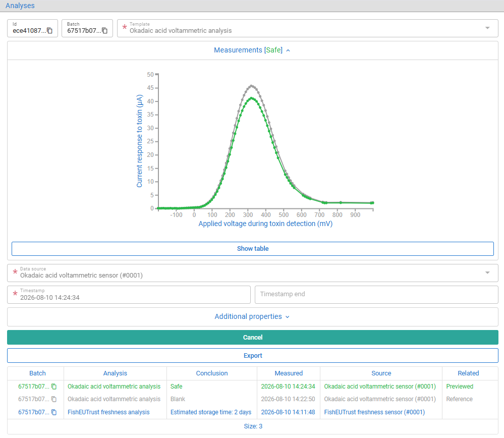504x438 pixels.
Task: Sort by the Conclusion column header
Action: click(x=212, y=373)
